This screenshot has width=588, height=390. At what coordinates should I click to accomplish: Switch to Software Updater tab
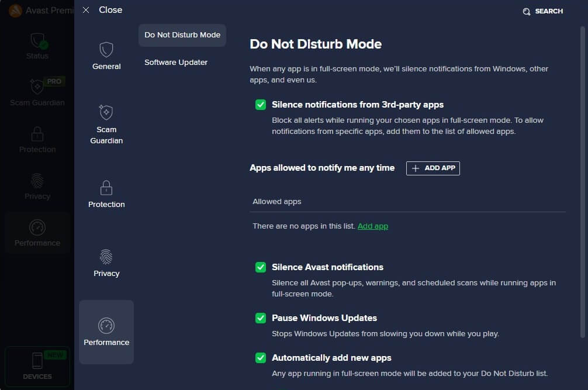tap(176, 62)
